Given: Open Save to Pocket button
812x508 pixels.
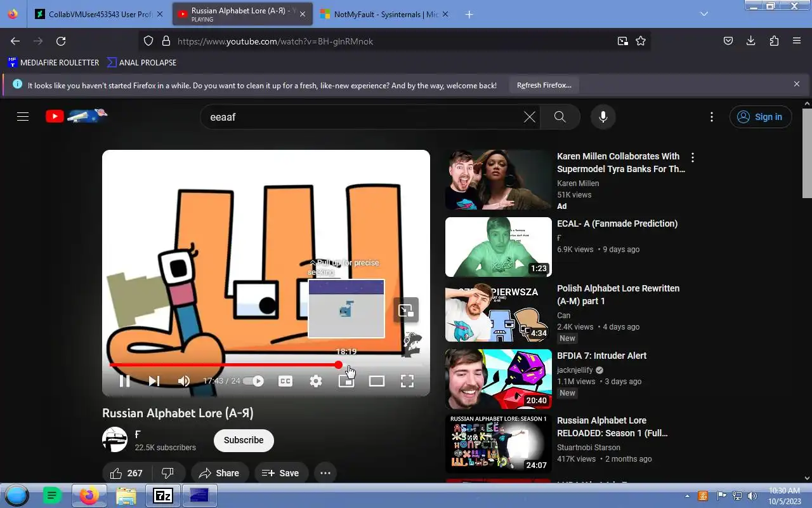Looking at the screenshot, I should tap(728, 41).
